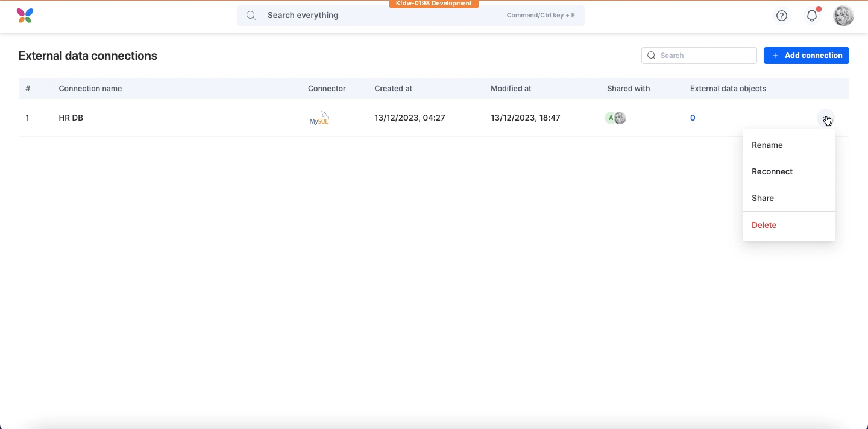Click the Connector column header

(x=327, y=88)
